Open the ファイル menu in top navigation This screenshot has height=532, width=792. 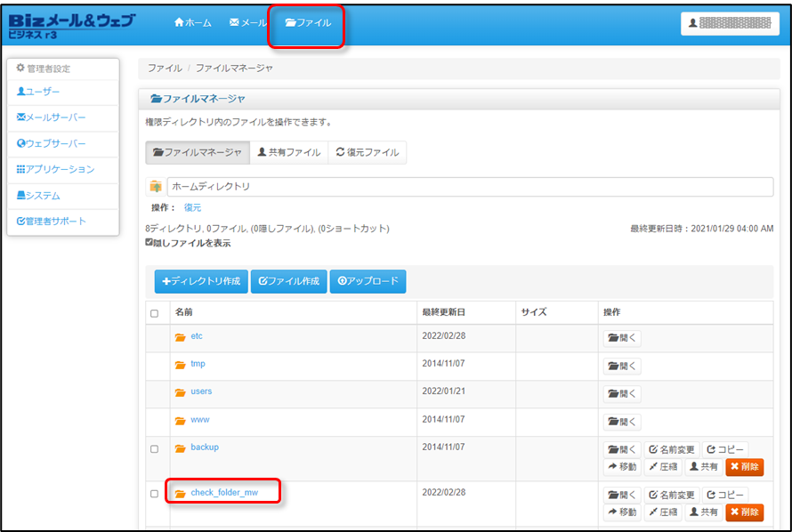click(308, 22)
